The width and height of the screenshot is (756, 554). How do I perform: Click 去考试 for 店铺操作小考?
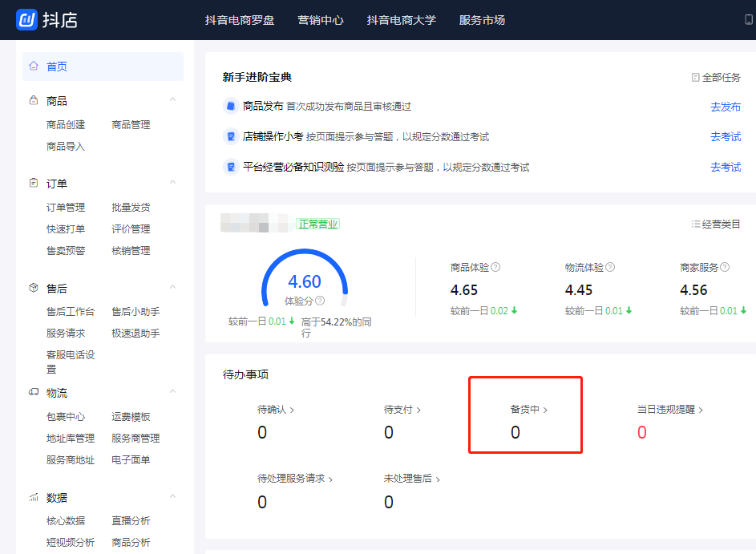726,136
